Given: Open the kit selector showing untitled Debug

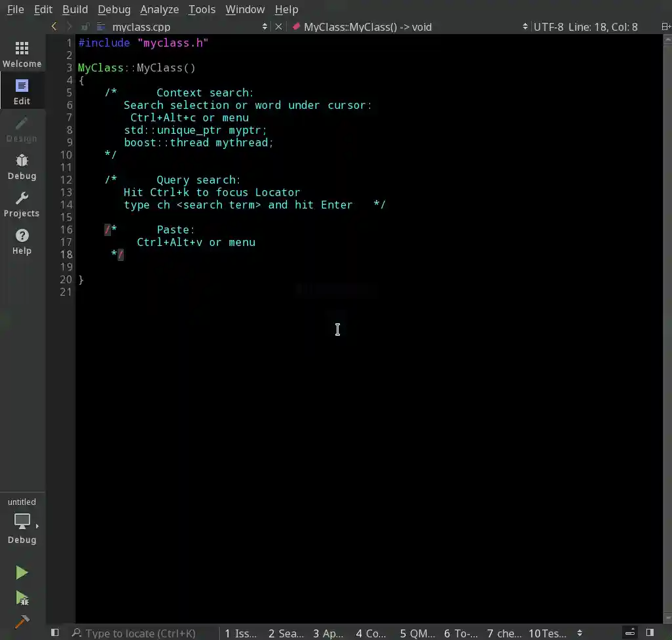Looking at the screenshot, I should pos(22,520).
